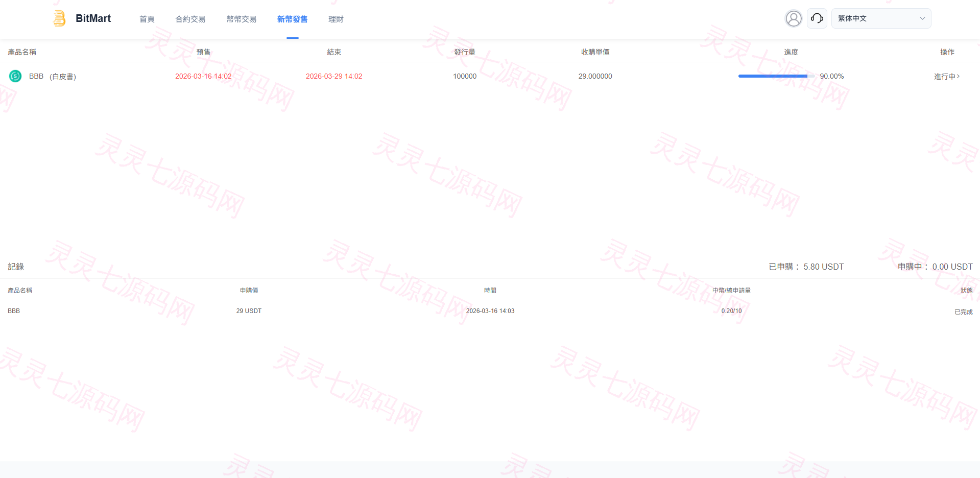Click the 0.20/10 record value
Image resolution: width=980 pixels, height=478 pixels.
coord(731,311)
